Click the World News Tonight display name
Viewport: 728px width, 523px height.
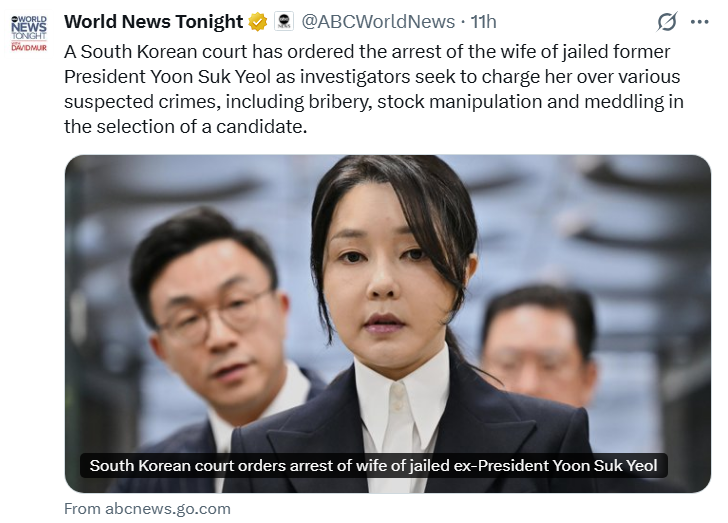coord(153,21)
